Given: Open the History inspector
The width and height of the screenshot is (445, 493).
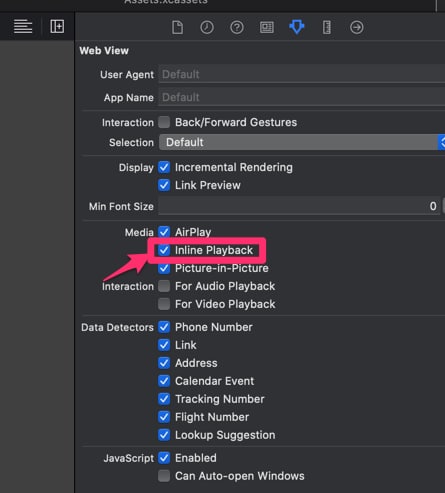Looking at the screenshot, I should click(x=207, y=27).
